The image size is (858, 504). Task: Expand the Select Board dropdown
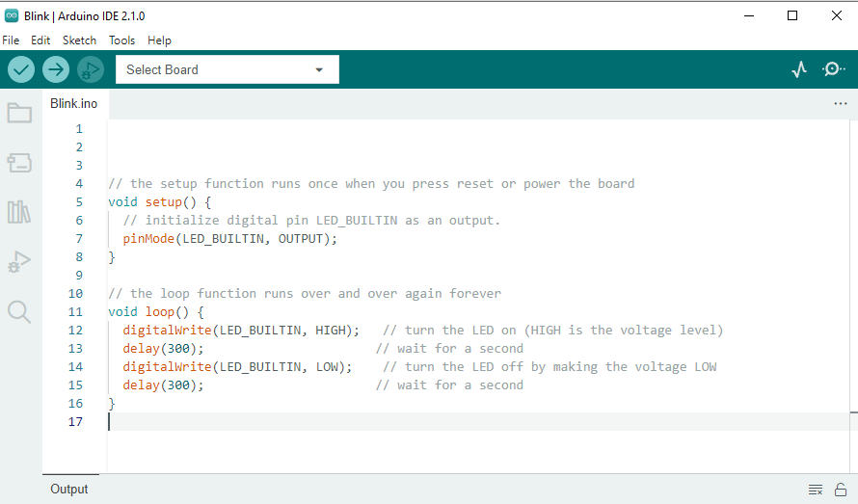pos(228,69)
